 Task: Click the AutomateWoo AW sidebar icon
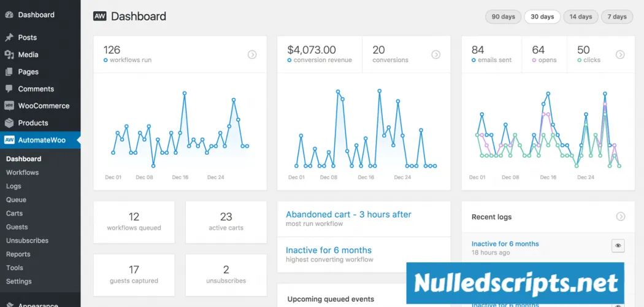[9, 140]
